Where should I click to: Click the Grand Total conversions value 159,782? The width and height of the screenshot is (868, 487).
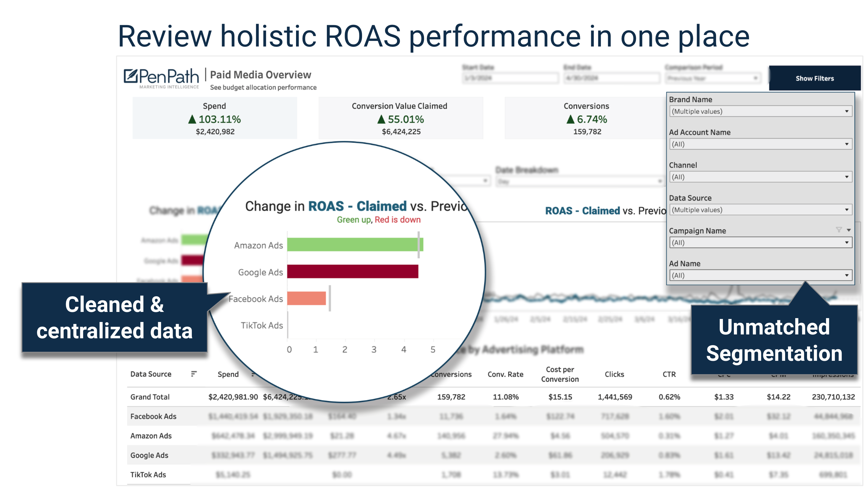(451, 397)
